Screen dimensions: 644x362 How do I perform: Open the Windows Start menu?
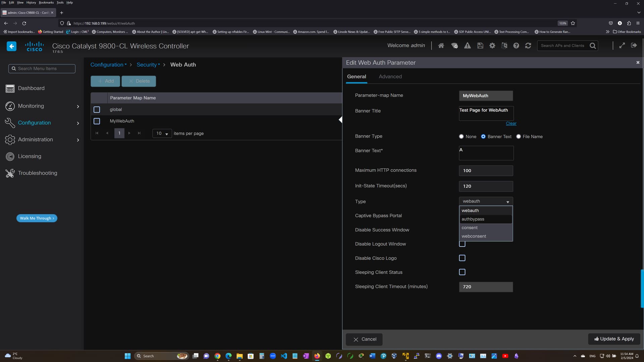(x=127, y=356)
